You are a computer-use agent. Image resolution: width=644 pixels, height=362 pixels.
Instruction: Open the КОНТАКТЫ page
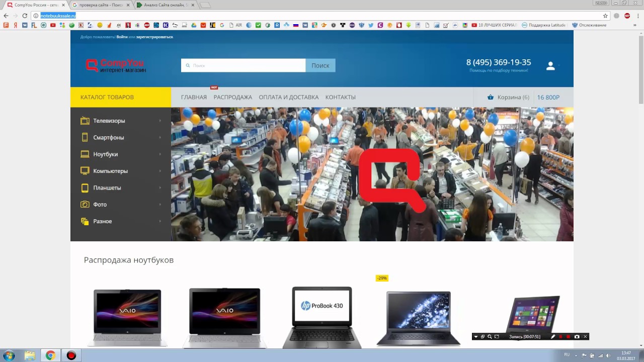pos(341,98)
